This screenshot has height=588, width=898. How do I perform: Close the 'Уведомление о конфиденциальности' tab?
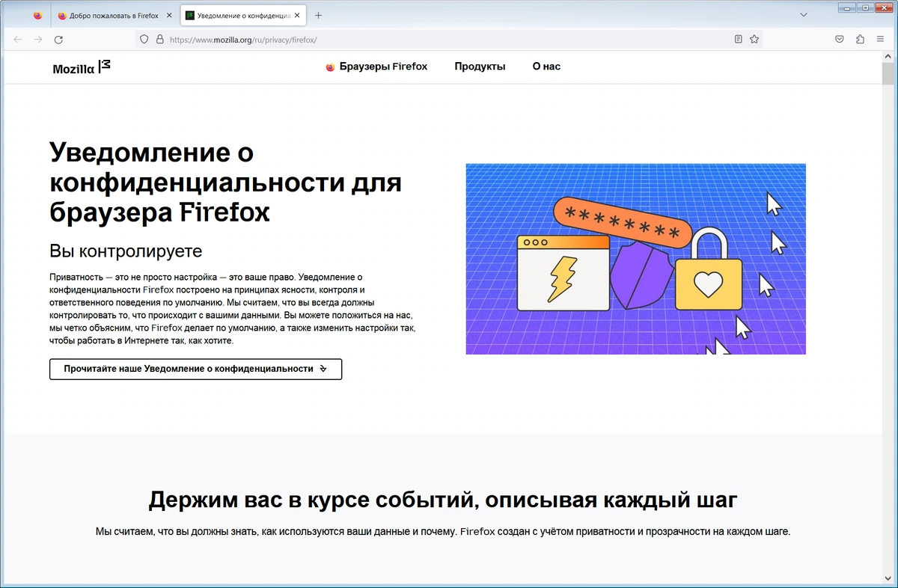click(297, 15)
